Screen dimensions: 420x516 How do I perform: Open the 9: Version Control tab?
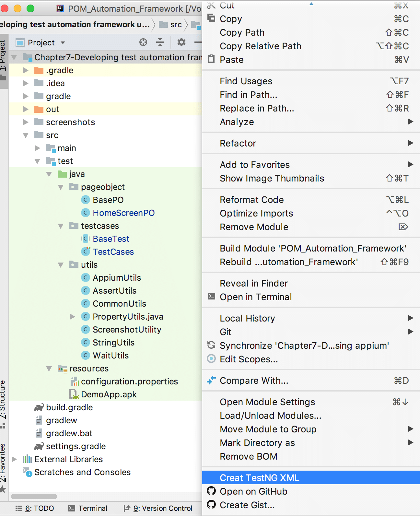tap(158, 508)
